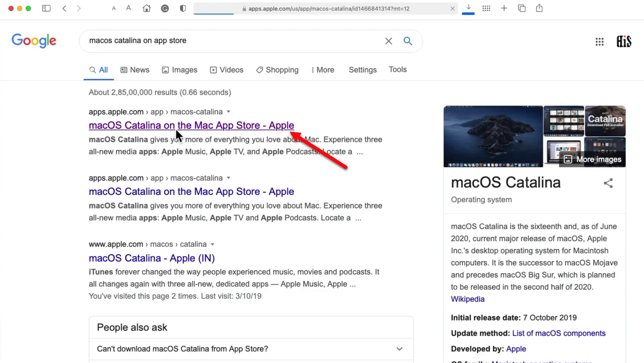Screen dimensions: 644x363
Task: Open a new tab with plus
Action: (504, 8)
